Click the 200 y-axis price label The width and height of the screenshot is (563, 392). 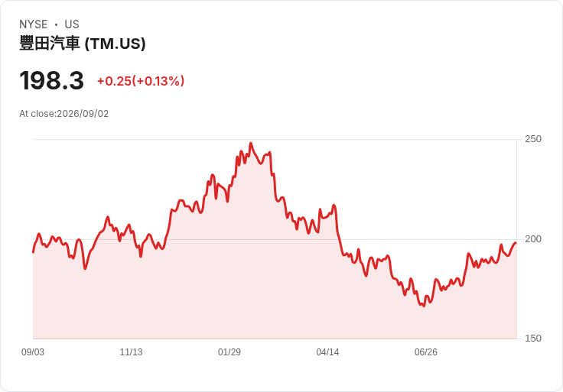coord(533,239)
